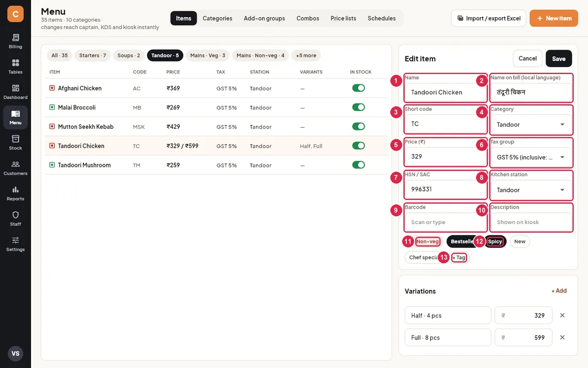Open Customers in the sidebar
The height and width of the screenshot is (368, 588).
(16, 168)
